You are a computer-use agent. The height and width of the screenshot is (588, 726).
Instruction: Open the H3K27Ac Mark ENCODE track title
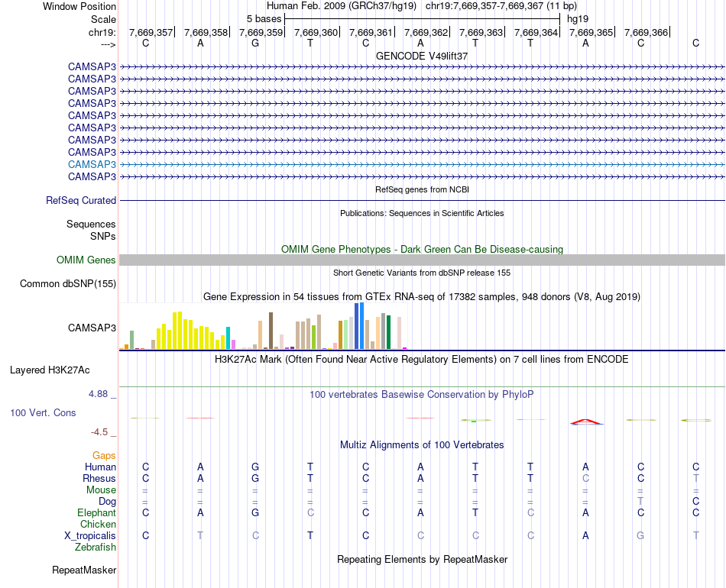point(421,360)
